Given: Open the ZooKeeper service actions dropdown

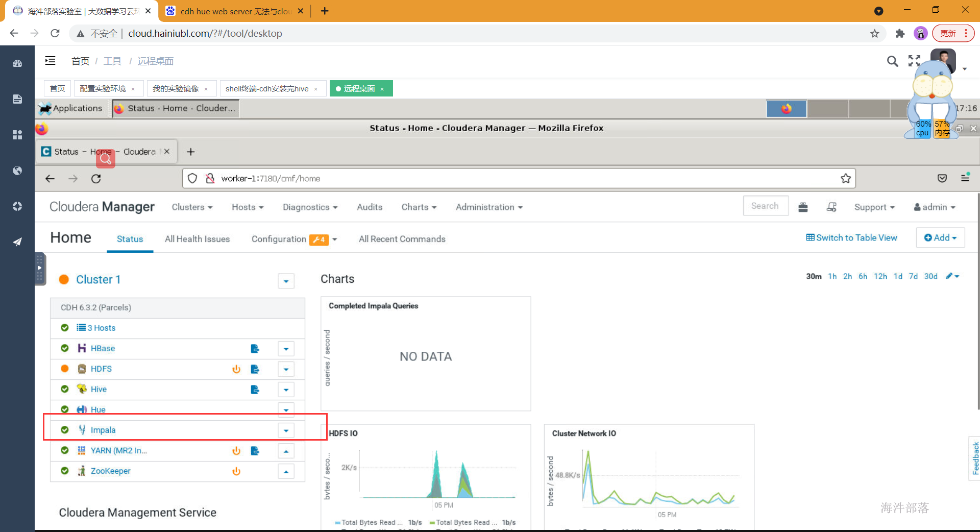Looking at the screenshot, I should pos(286,471).
